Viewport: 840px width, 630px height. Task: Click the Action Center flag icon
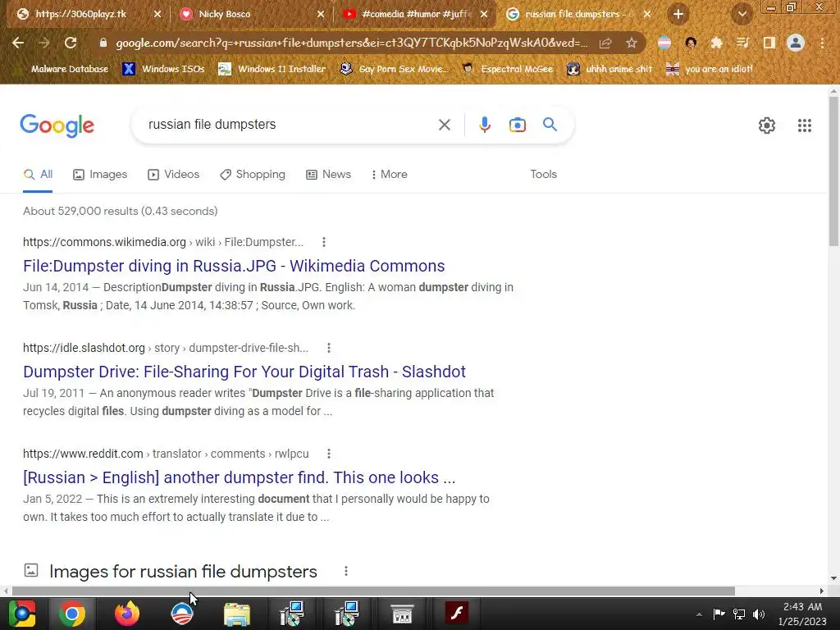point(719,614)
